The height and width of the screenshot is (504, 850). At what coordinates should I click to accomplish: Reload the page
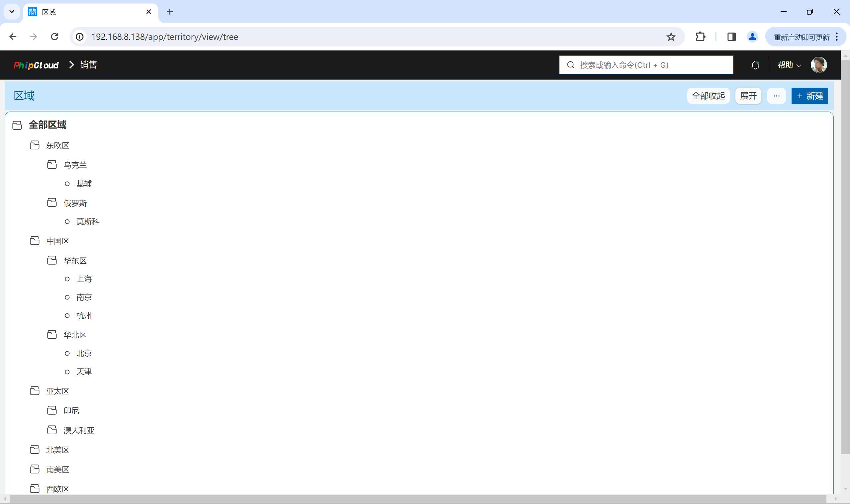pyautogui.click(x=55, y=37)
